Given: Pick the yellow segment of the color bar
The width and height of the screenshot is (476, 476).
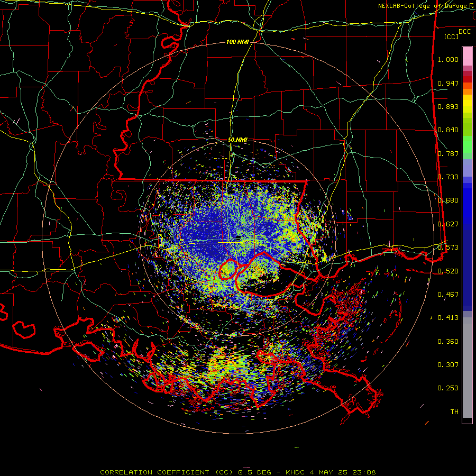Looking at the screenshot, I should (467, 104).
